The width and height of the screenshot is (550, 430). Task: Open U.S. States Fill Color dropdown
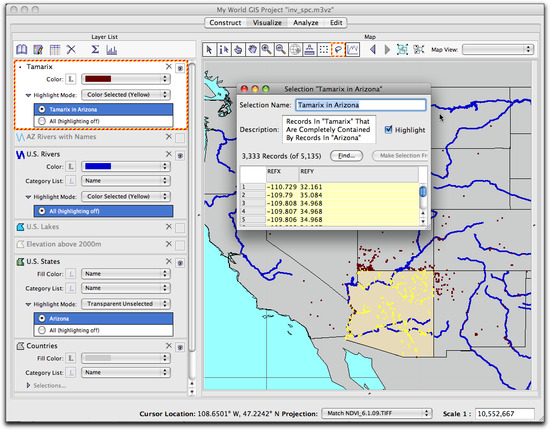pos(126,274)
